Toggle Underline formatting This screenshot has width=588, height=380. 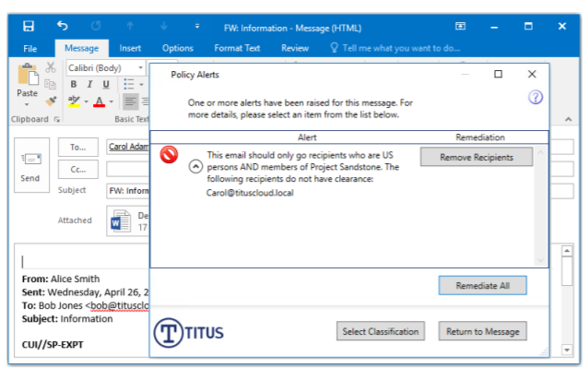(x=106, y=85)
